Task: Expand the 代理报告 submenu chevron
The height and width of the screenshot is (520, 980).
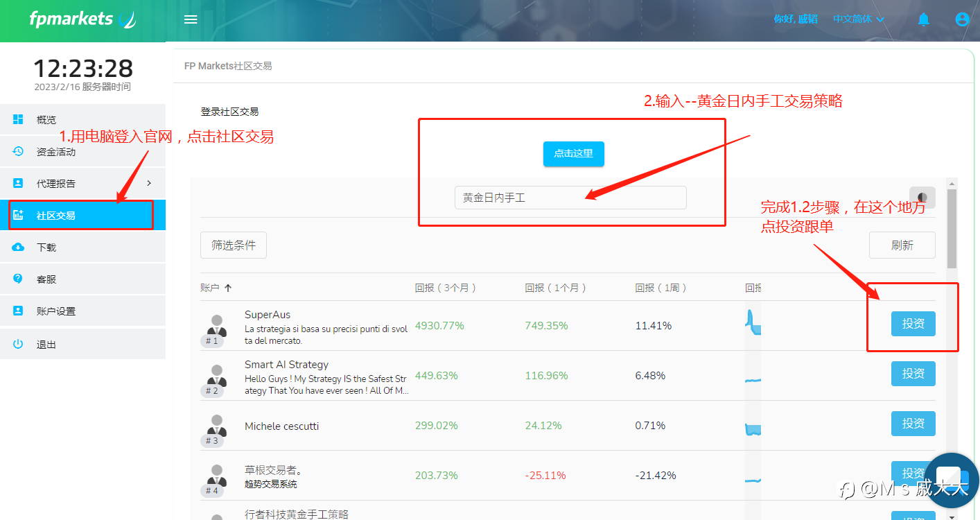Action: click(149, 183)
